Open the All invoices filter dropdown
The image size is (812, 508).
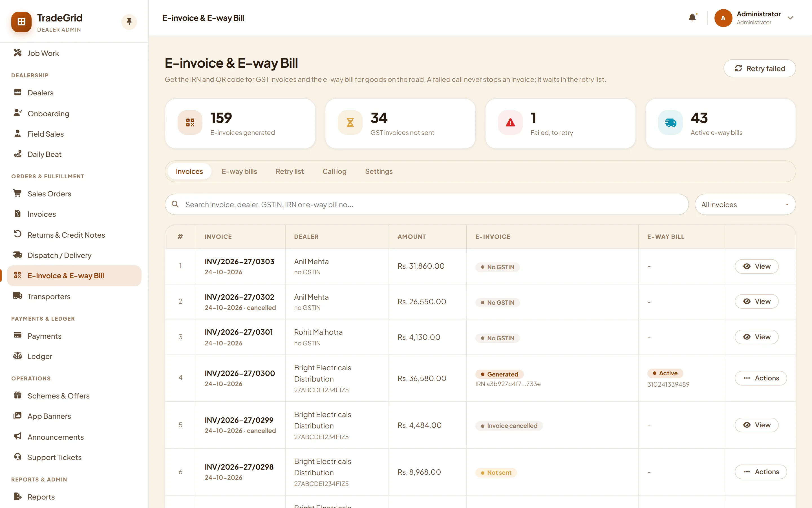pyautogui.click(x=745, y=204)
